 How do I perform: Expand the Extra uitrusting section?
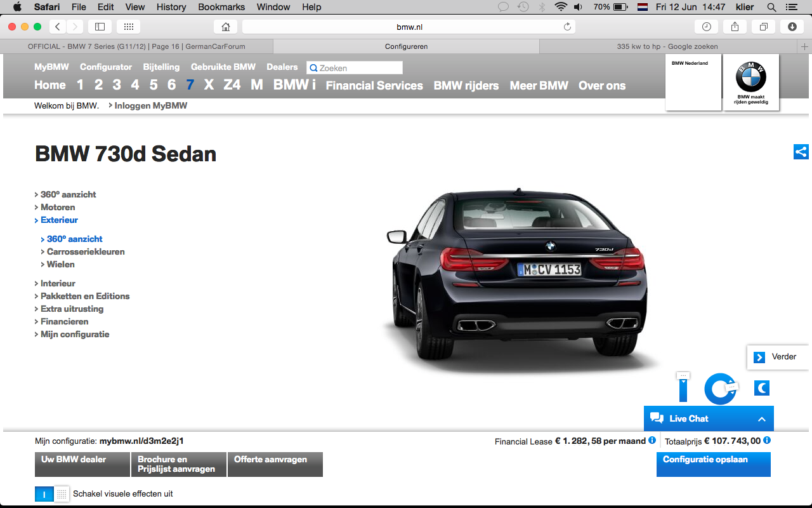pos(72,309)
